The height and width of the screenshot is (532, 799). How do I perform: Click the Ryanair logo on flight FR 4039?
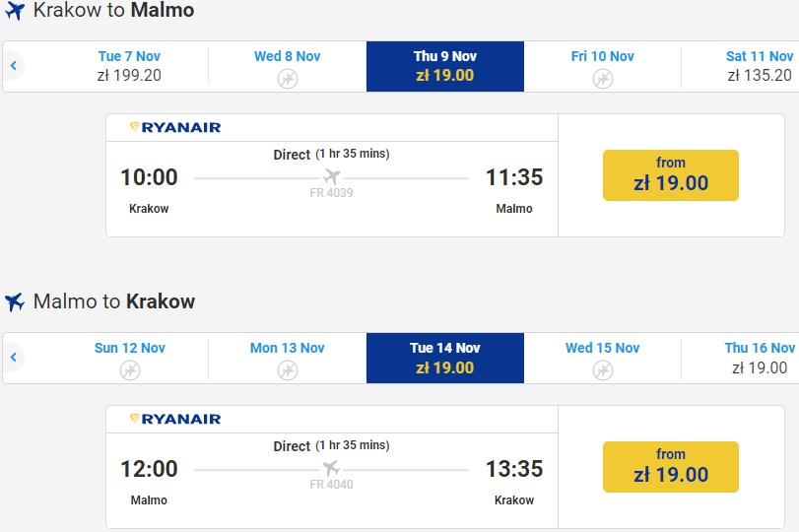tap(175, 127)
